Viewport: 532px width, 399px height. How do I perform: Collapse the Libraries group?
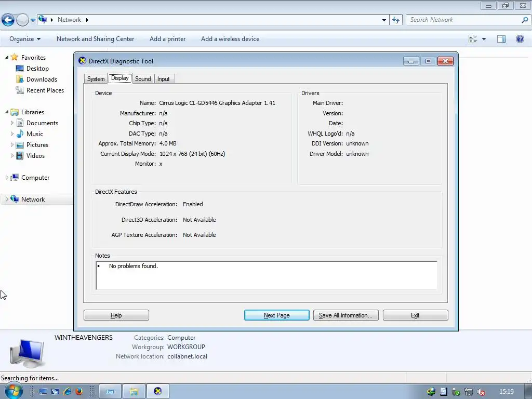(7, 112)
